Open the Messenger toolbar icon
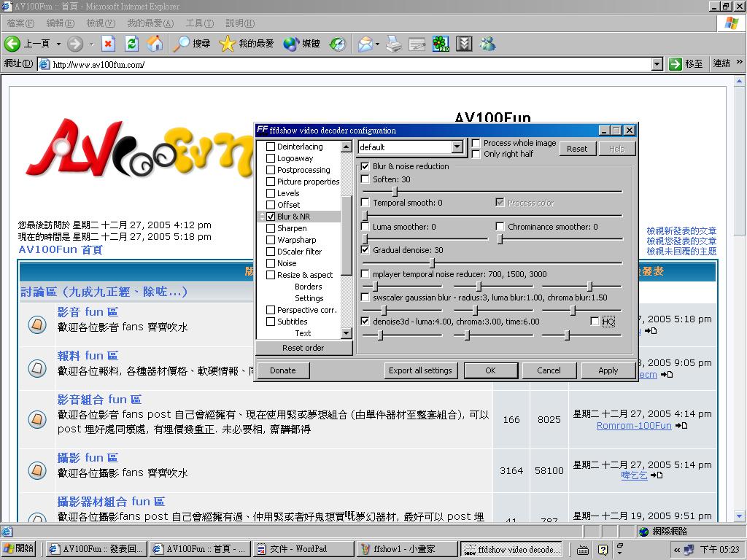The image size is (747, 560). [x=487, y=44]
